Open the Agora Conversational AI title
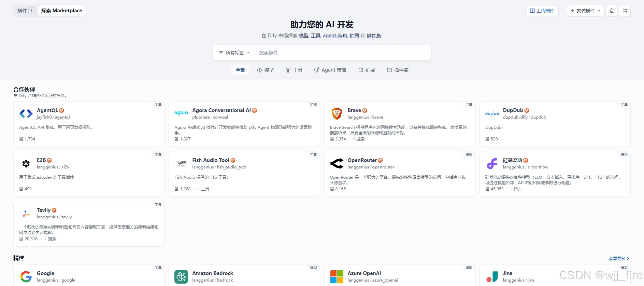Image resolution: width=644 pixels, height=286 pixels. (x=221, y=110)
